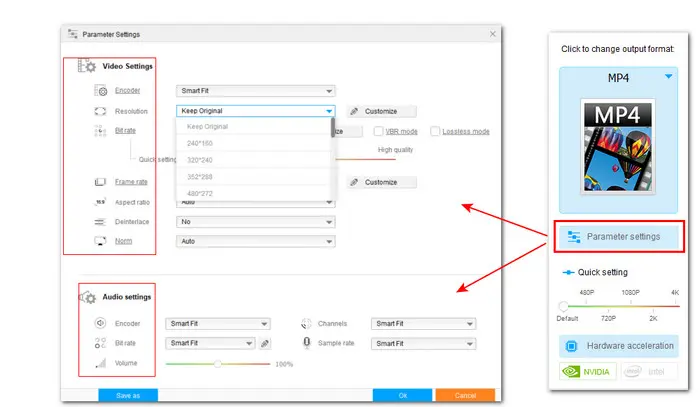This screenshot has width=700, height=407.
Task: Click the Hardware acceleration chip icon
Action: 571,346
